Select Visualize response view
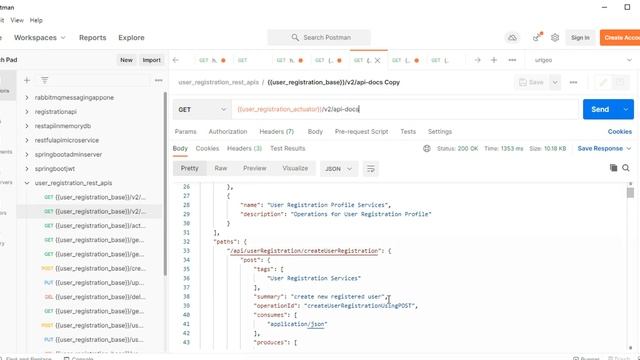This screenshot has height=360, width=640. pos(295,169)
